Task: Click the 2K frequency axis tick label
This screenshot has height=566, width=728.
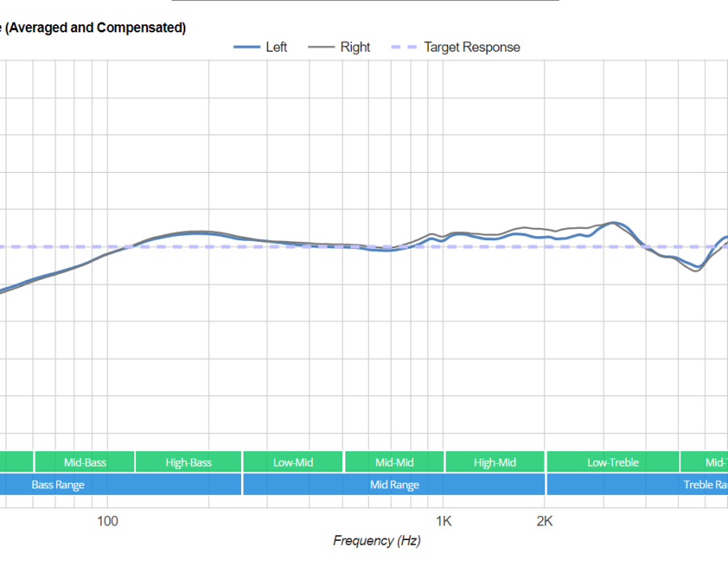Action: pos(544,521)
